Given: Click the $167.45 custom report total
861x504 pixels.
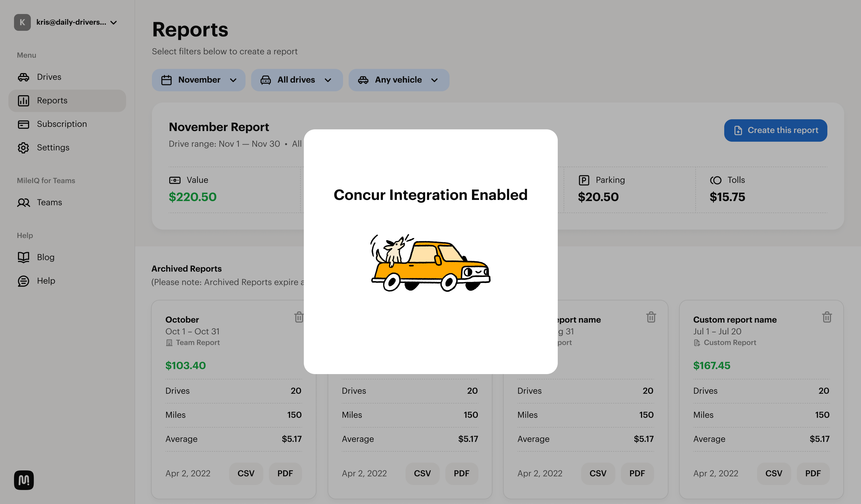Looking at the screenshot, I should pyautogui.click(x=712, y=366).
